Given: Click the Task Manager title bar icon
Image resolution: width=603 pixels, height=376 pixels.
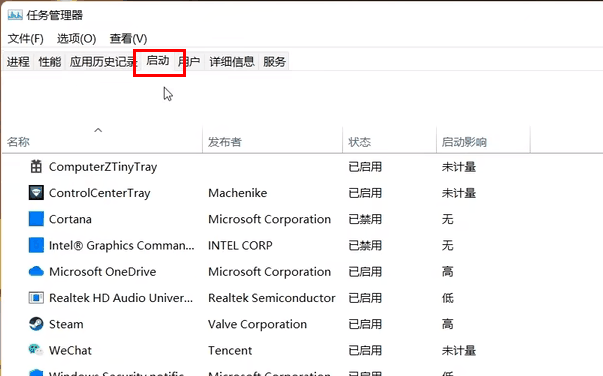Looking at the screenshot, I should tap(15, 15).
